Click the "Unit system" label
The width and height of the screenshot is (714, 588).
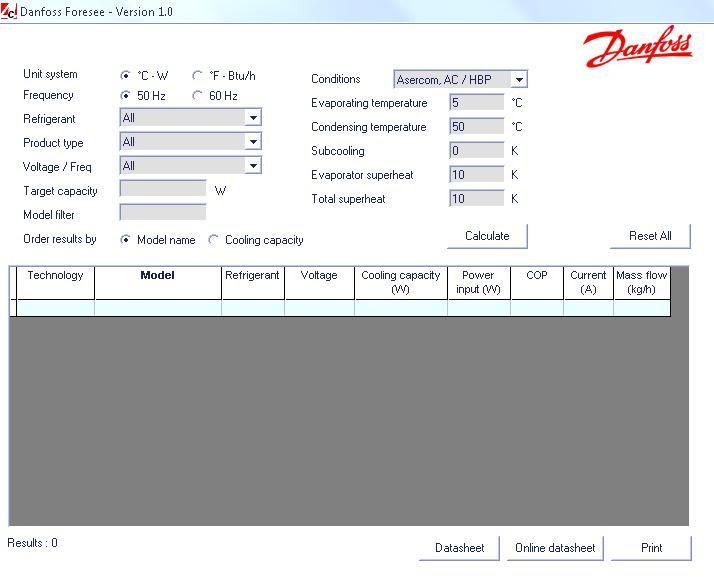50,74
